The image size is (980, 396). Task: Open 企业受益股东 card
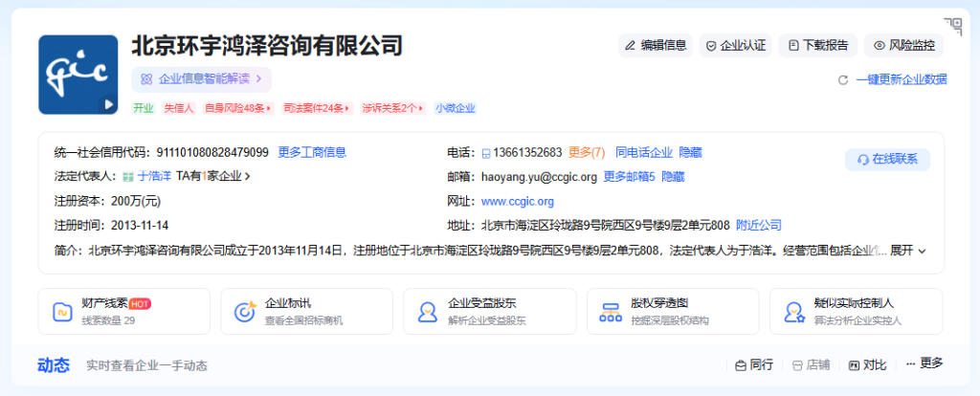coord(490,311)
